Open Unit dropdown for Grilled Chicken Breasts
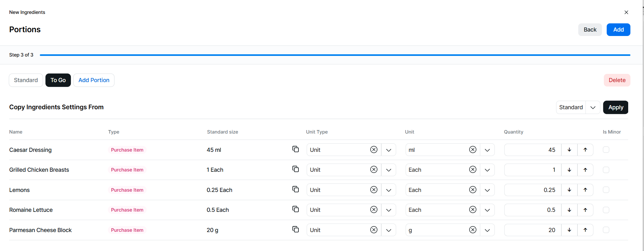The image size is (644, 251). coord(487,170)
